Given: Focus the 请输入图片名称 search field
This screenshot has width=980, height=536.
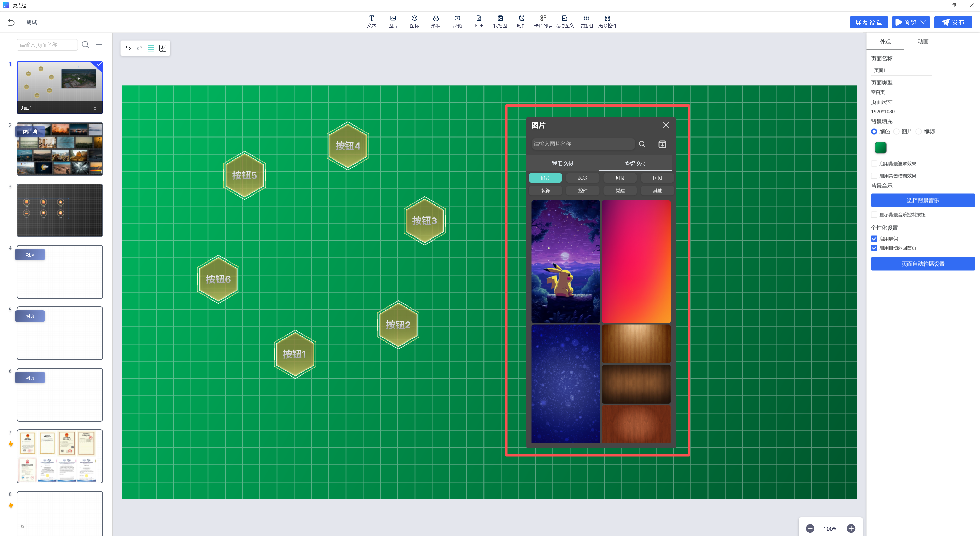Looking at the screenshot, I should point(583,144).
